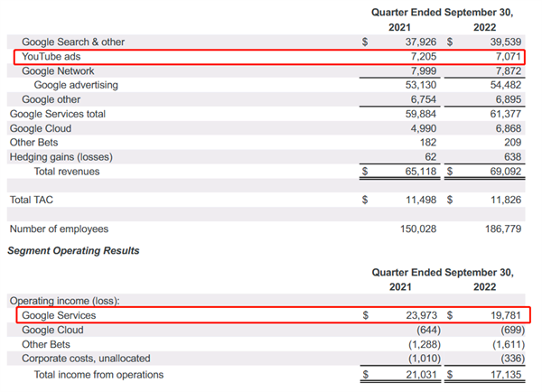The height and width of the screenshot is (392, 542).
Task: Select 'Other Bets' label in revenues table
Action: point(34,143)
